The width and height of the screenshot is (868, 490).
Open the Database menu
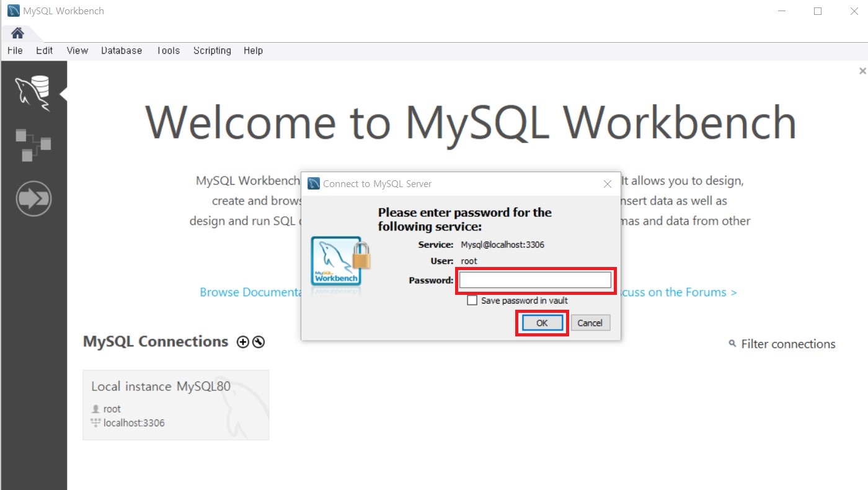122,51
